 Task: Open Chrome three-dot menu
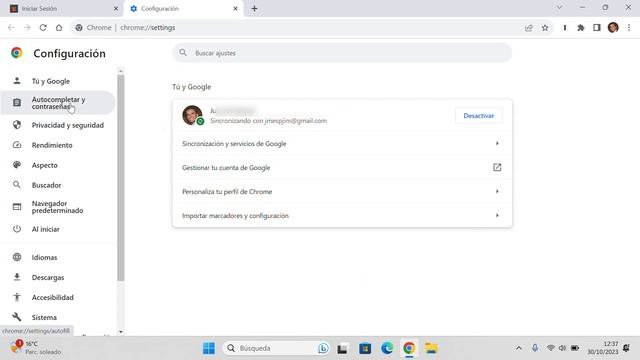629,28
